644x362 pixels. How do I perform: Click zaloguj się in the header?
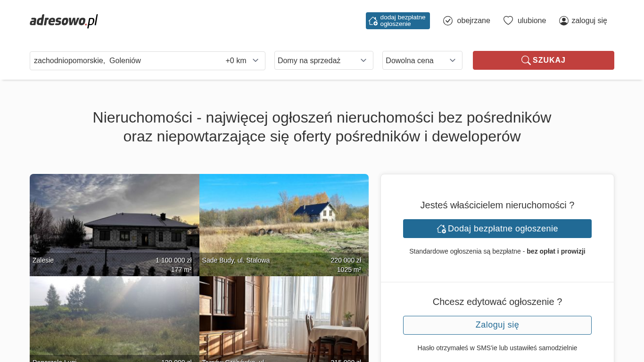589,21
